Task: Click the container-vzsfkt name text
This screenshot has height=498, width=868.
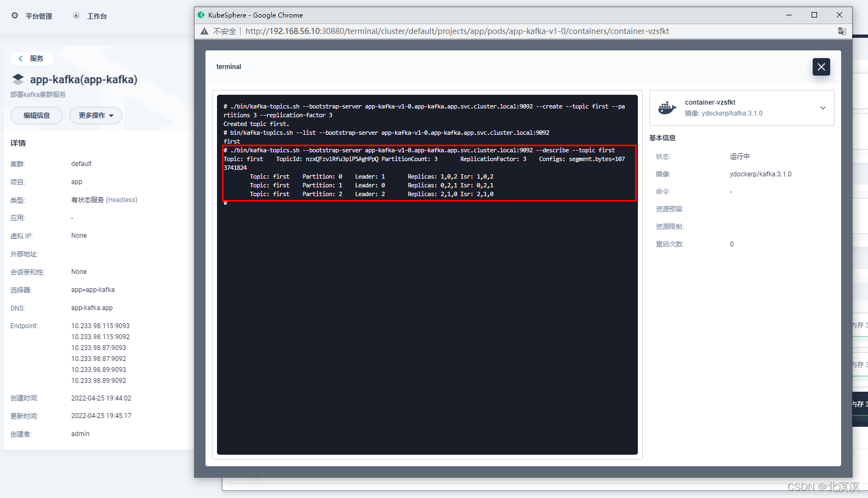Action: [710, 102]
